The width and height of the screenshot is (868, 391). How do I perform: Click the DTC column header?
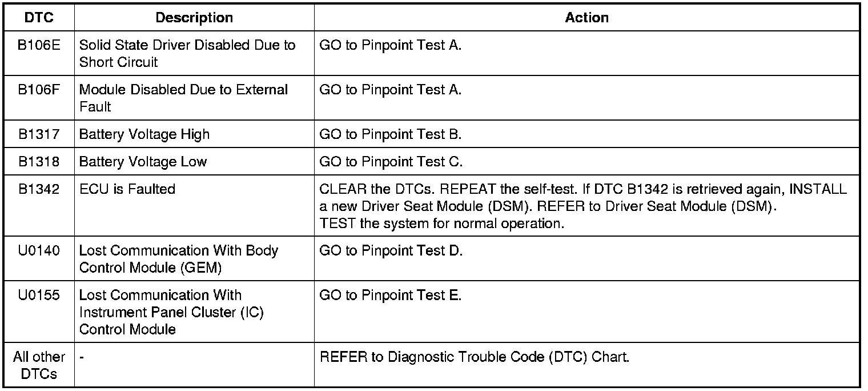39,18
